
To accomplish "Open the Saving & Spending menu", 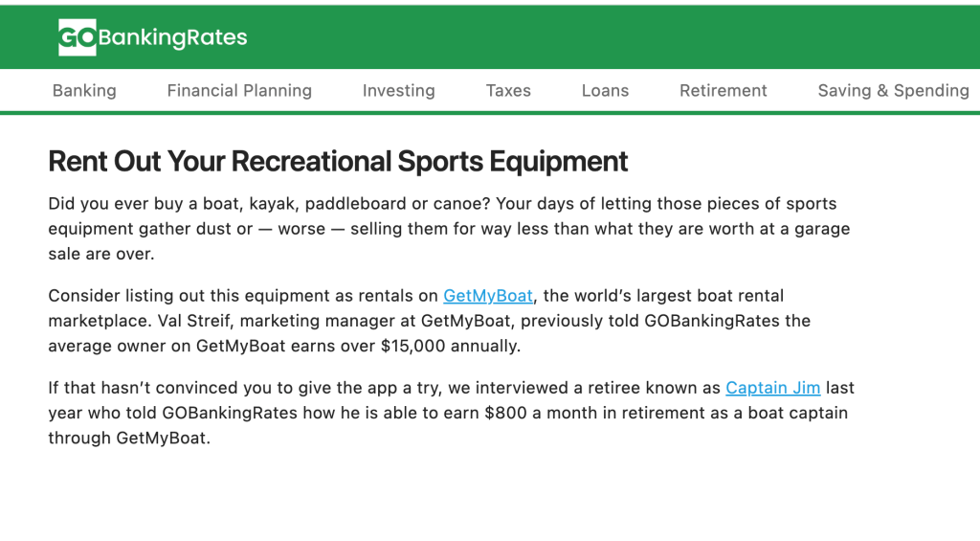I will 893,91.
